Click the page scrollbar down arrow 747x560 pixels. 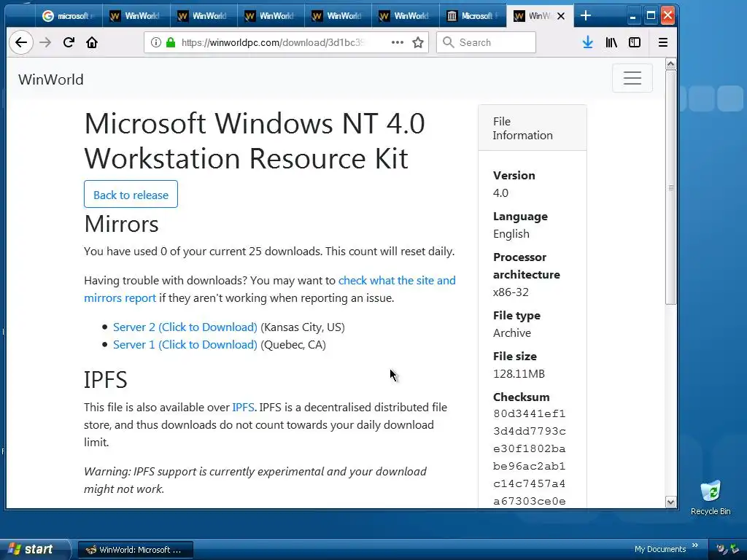tap(671, 502)
